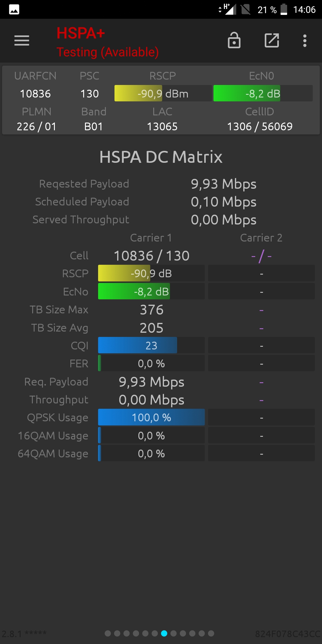The image size is (322, 644).
Task: Select the last page indicator dot
Action: tap(211, 633)
